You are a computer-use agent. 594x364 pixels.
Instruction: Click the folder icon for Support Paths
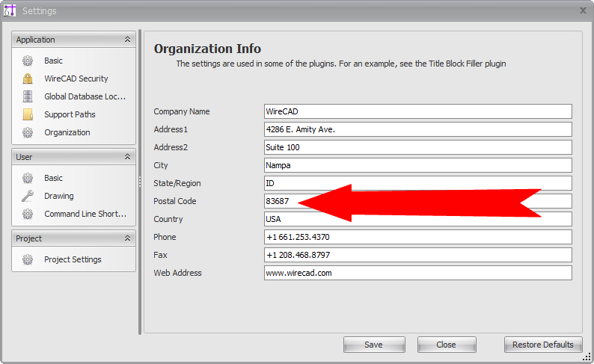28,114
